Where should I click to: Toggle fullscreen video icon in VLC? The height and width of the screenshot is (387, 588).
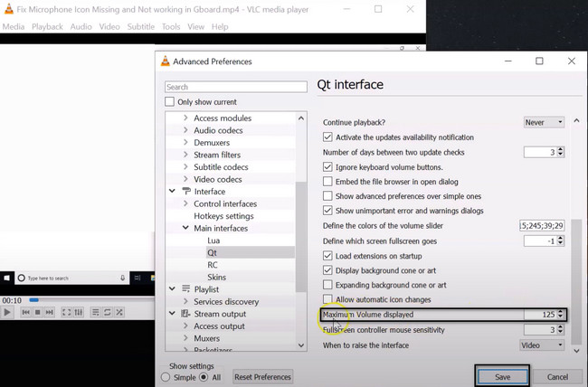coord(66,312)
